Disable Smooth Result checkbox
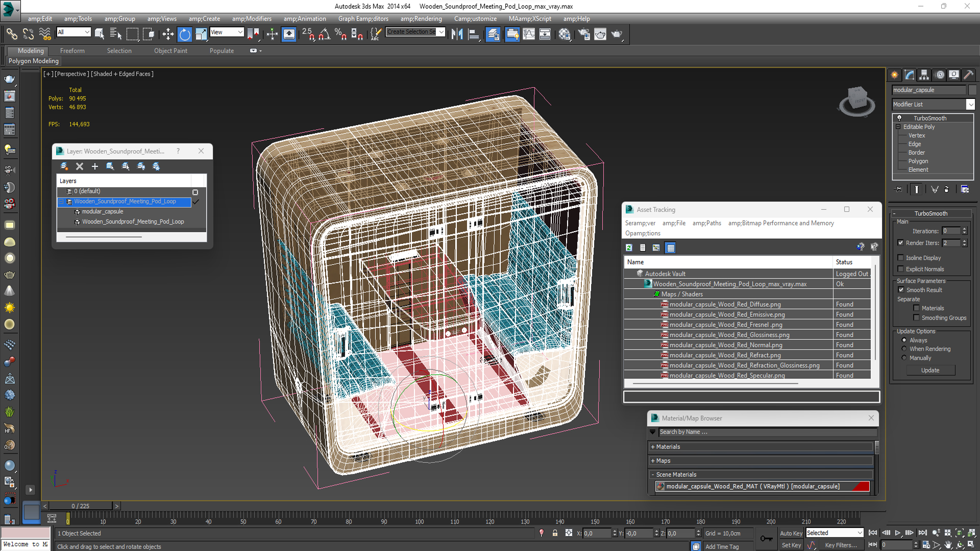Viewport: 980px width, 551px height. [x=901, y=290]
